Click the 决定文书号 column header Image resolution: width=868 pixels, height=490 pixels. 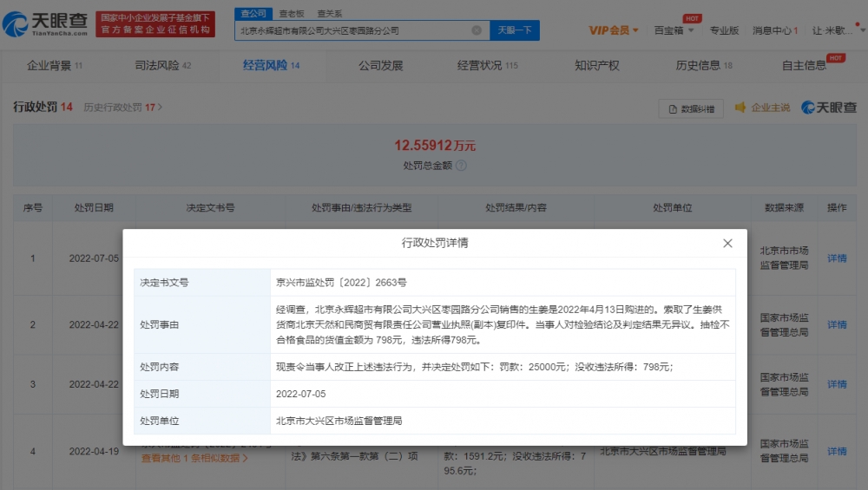210,208
